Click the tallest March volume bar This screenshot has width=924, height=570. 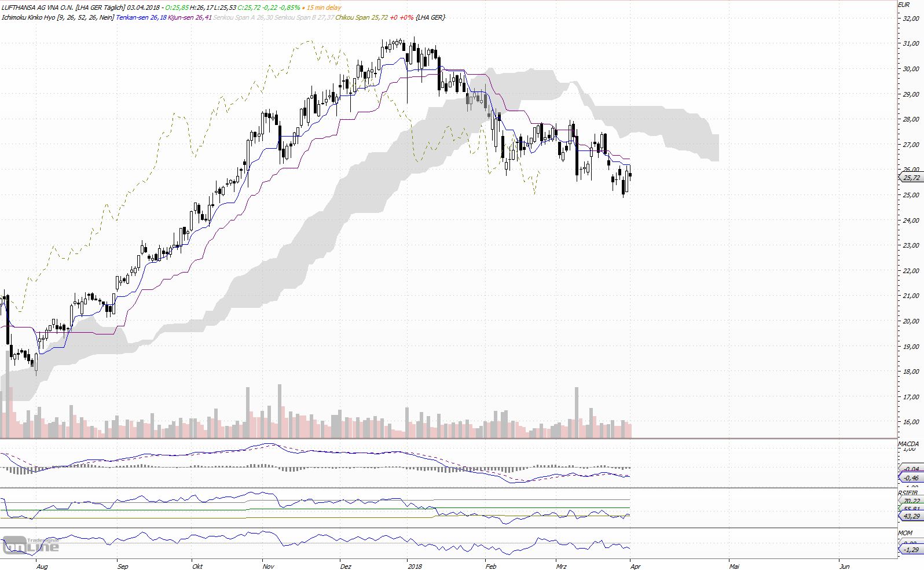576,413
